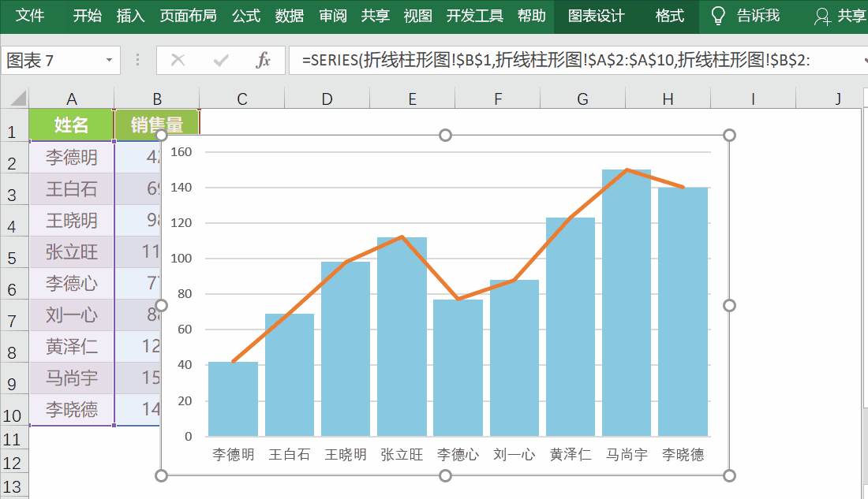Click the 160 value on vertical axis
This screenshot has width=868, height=499.
click(181, 151)
